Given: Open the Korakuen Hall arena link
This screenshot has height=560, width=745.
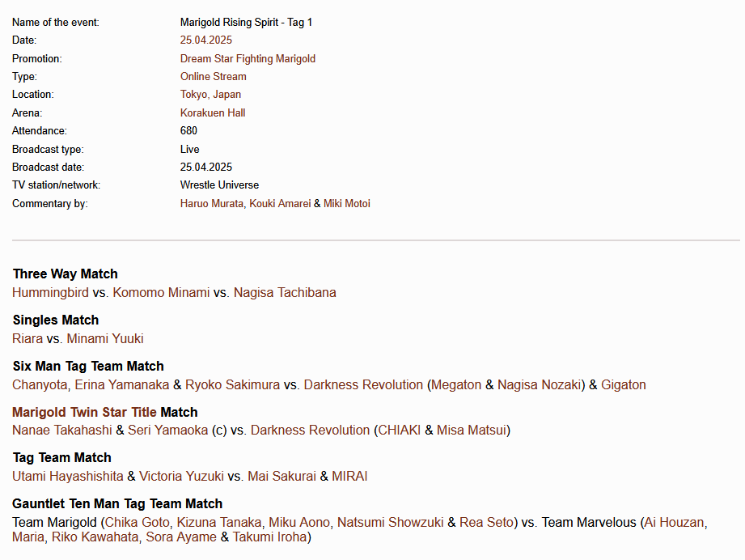Looking at the screenshot, I should pos(213,113).
